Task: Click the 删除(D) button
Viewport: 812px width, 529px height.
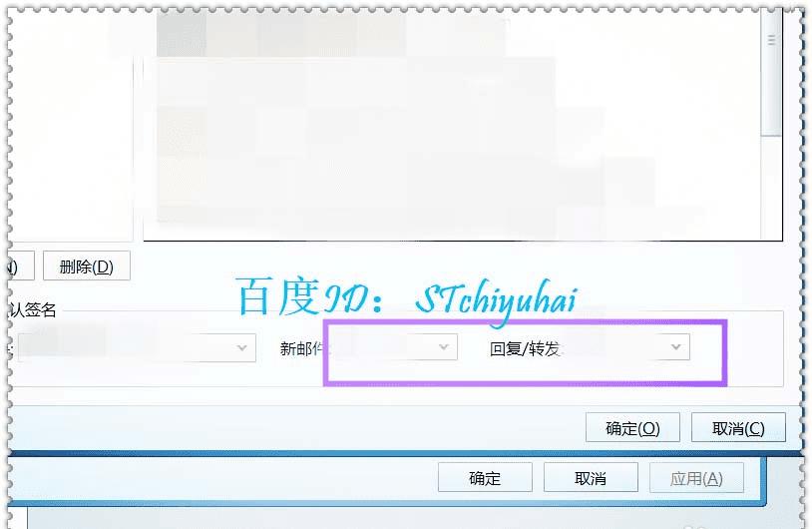Action: click(x=87, y=265)
